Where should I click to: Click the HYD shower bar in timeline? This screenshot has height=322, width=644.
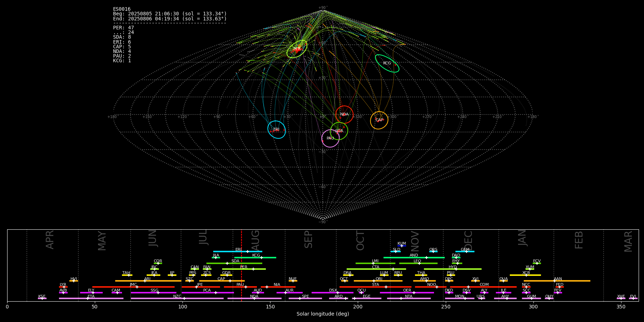tap(453, 269)
